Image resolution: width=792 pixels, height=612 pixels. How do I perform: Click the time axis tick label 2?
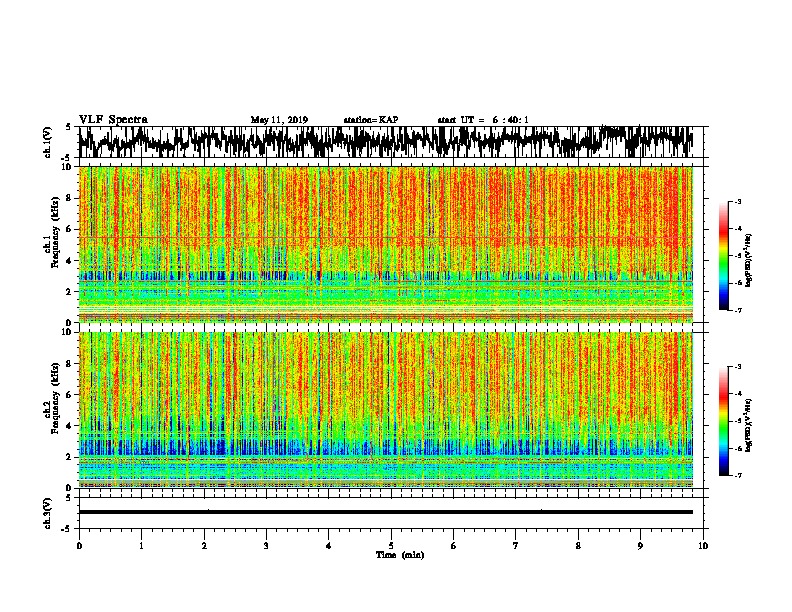(204, 546)
